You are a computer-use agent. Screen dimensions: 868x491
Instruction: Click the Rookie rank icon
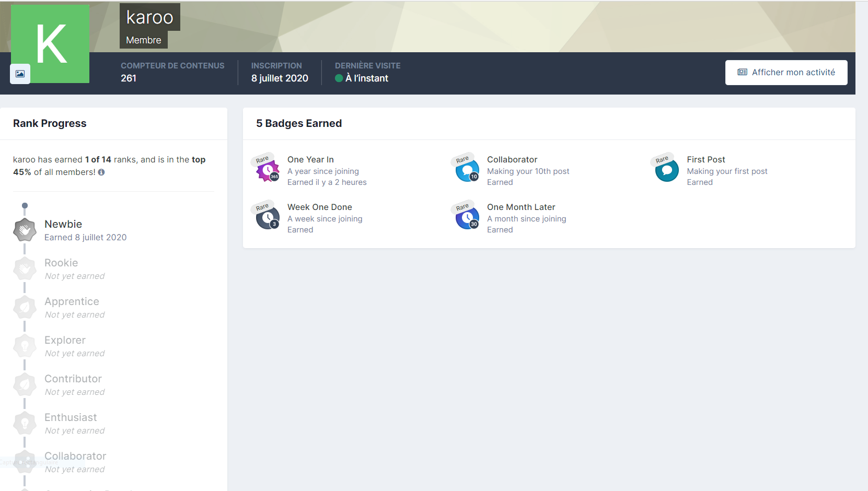pyautogui.click(x=25, y=269)
